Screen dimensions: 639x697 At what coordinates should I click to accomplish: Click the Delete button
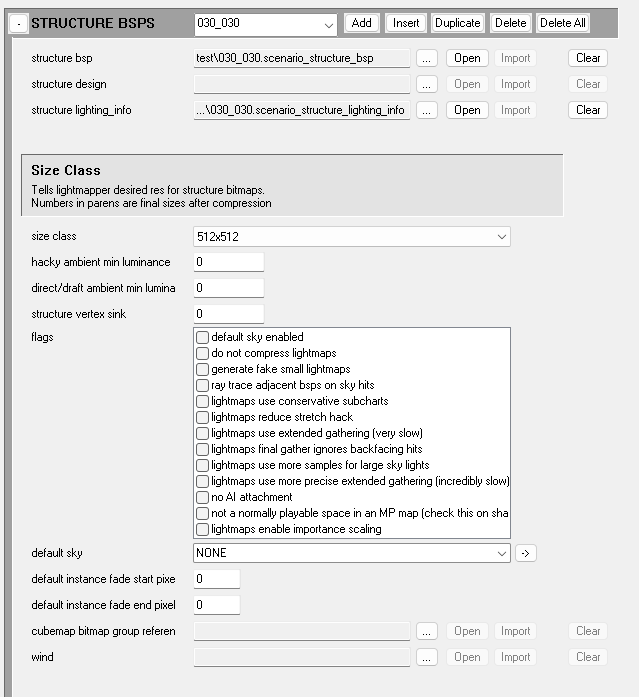click(511, 23)
